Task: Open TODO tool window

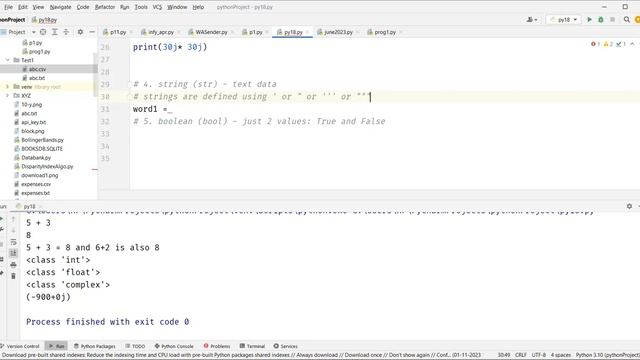Action: (x=135, y=346)
